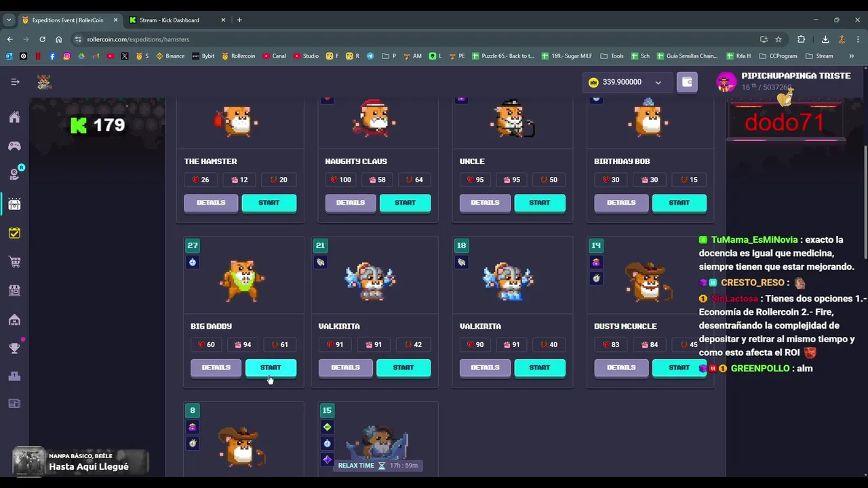This screenshot has width=868, height=488.
Task: Show more bookmarks overflow chevron
Action: coord(851,56)
